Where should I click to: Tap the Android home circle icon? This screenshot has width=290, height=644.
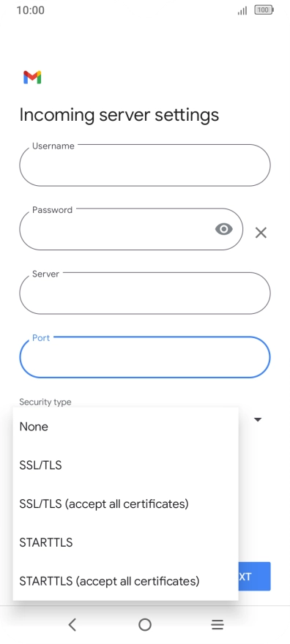[145, 625]
